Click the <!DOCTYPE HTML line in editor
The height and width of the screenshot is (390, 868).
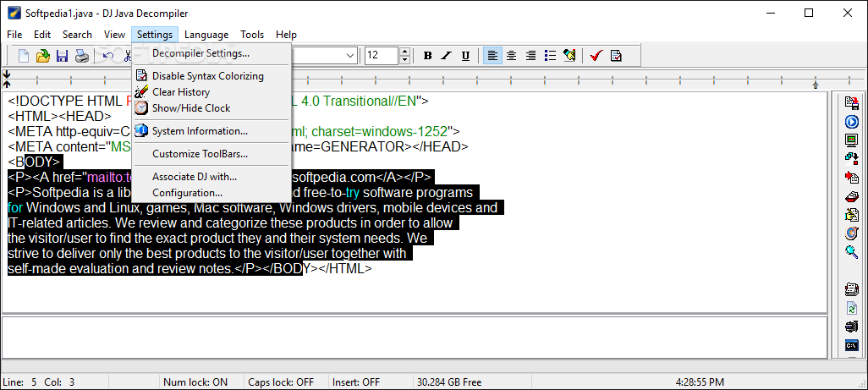[218, 102]
